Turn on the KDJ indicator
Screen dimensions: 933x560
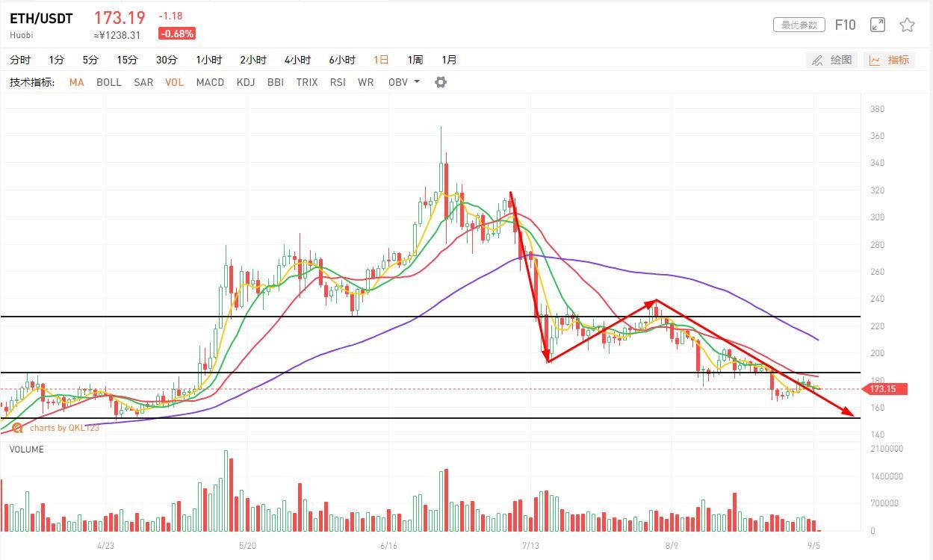[x=246, y=82]
